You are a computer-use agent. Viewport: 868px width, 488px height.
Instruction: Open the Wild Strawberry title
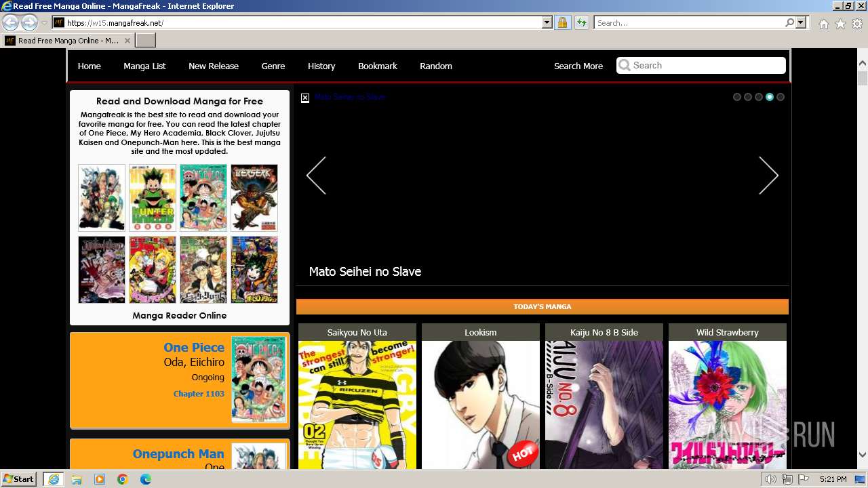point(728,332)
